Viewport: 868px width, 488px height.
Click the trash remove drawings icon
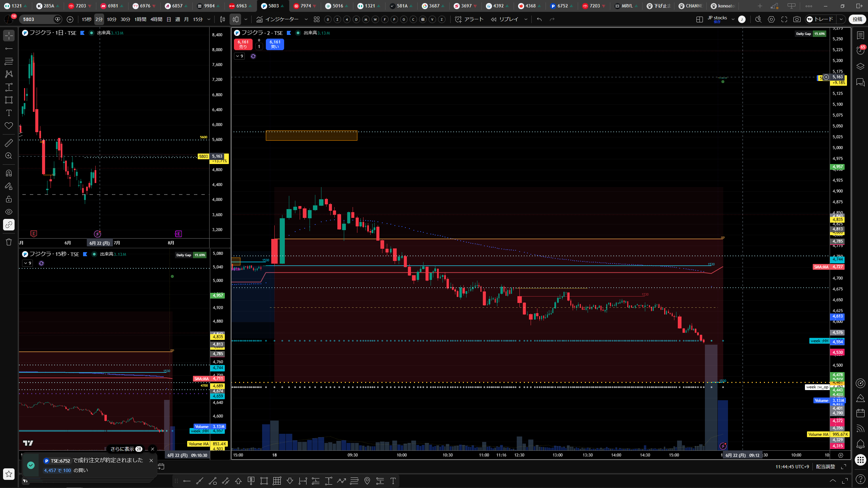9,242
